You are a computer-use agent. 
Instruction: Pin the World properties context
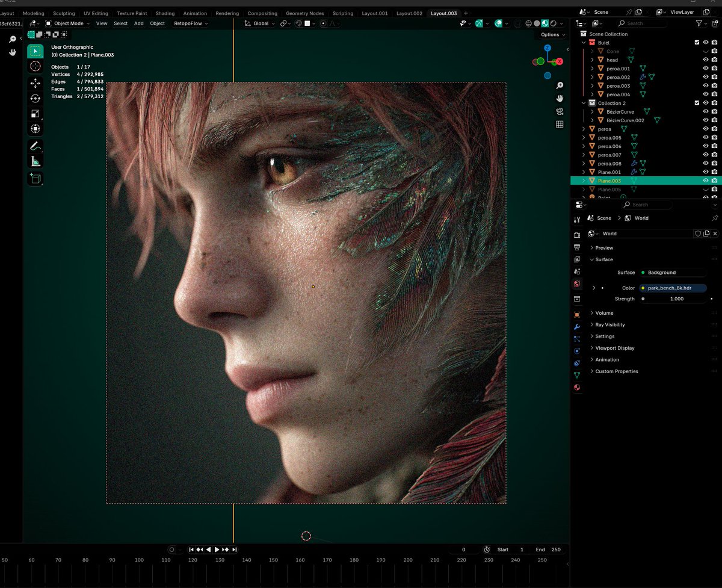715,218
